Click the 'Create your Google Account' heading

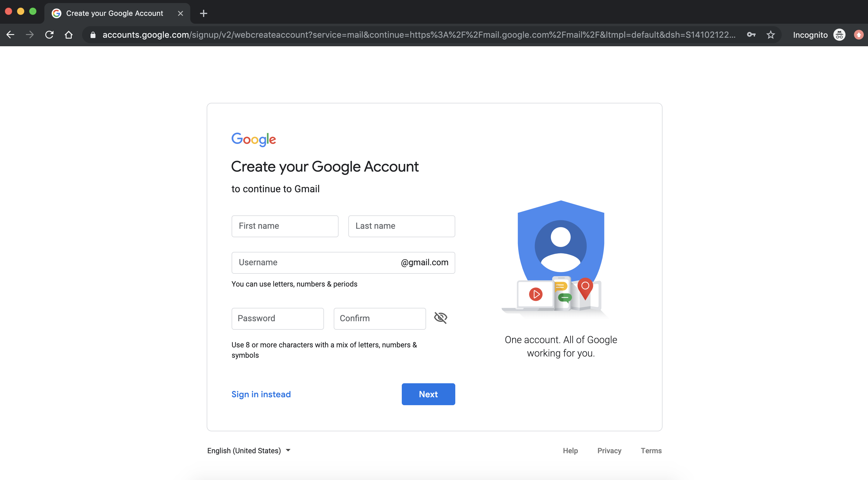[x=325, y=167]
